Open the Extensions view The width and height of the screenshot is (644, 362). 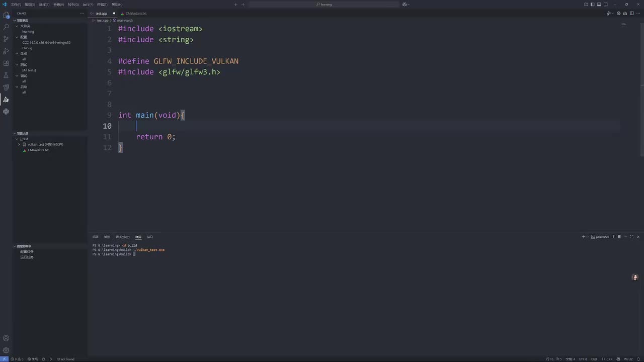click(6, 63)
